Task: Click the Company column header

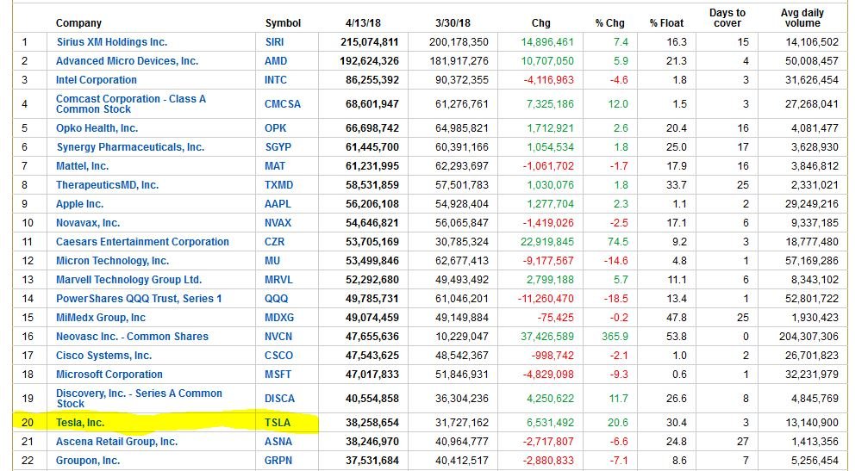Action: click(x=78, y=23)
